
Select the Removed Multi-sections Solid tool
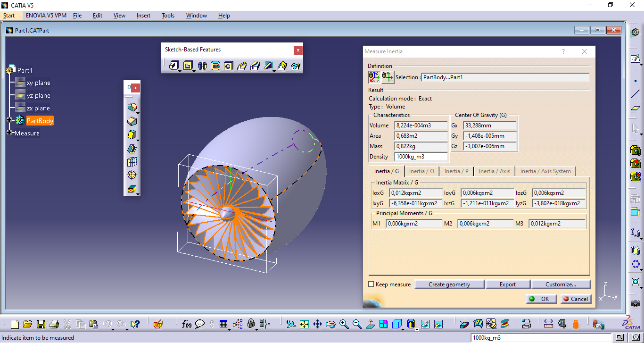pos(295,66)
